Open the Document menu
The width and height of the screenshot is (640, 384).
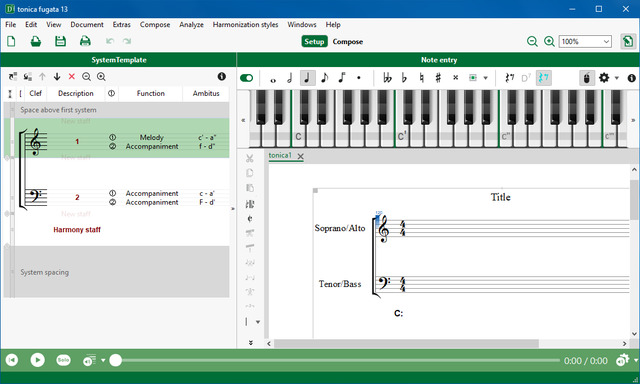pos(87,24)
